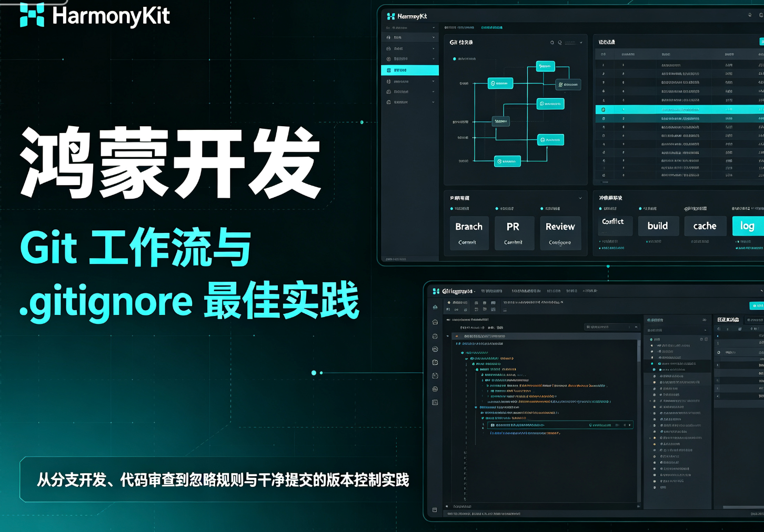
Task: Select the cache card
Action: [x=705, y=226]
